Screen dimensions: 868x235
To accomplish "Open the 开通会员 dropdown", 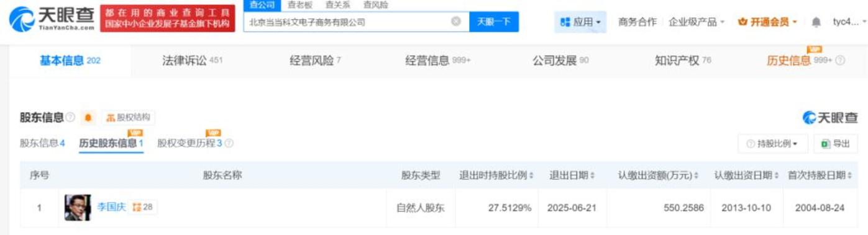I will tap(767, 22).
